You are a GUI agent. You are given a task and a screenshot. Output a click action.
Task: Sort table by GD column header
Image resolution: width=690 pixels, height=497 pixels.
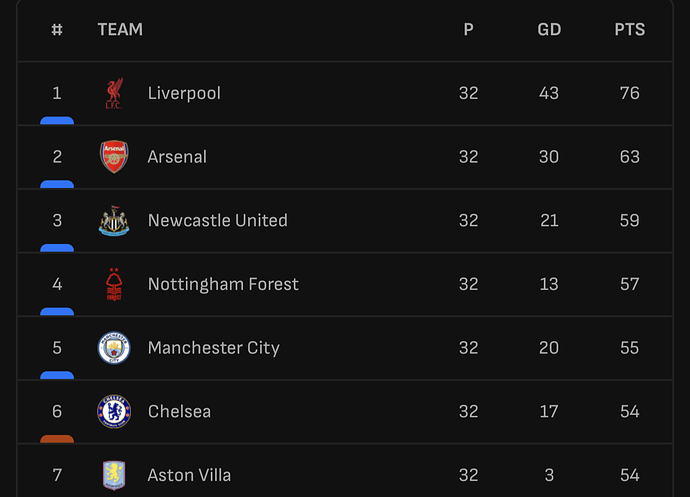[x=549, y=29]
